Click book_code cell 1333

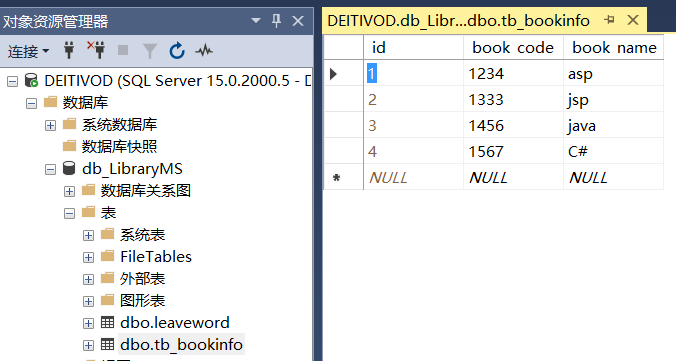point(513,100)
